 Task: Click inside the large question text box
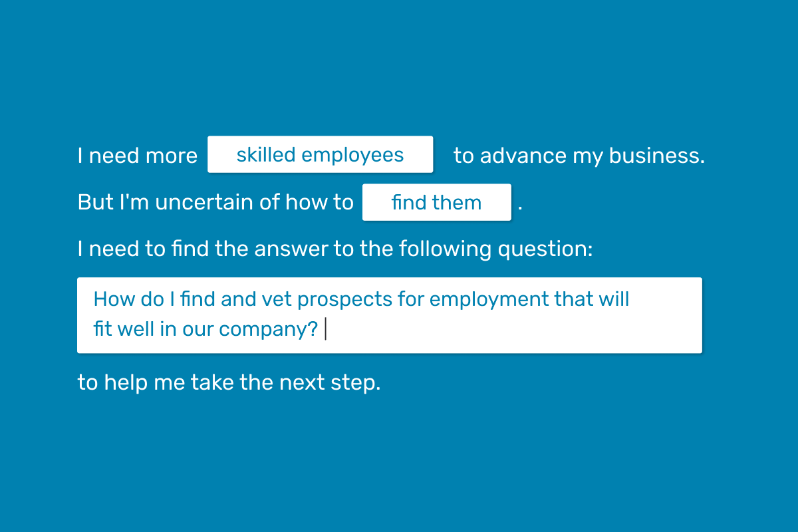coord(389,315)
